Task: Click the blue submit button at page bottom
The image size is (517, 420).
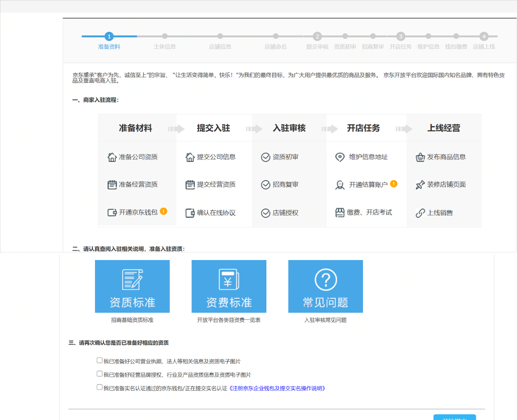Action: [455, 418]
